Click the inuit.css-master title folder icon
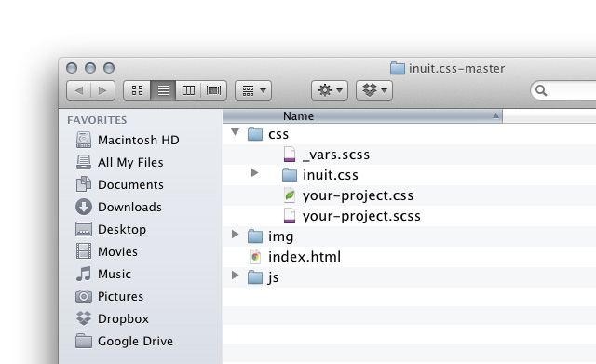This screenshot has height=364, width=596. (x=398, y=68)
